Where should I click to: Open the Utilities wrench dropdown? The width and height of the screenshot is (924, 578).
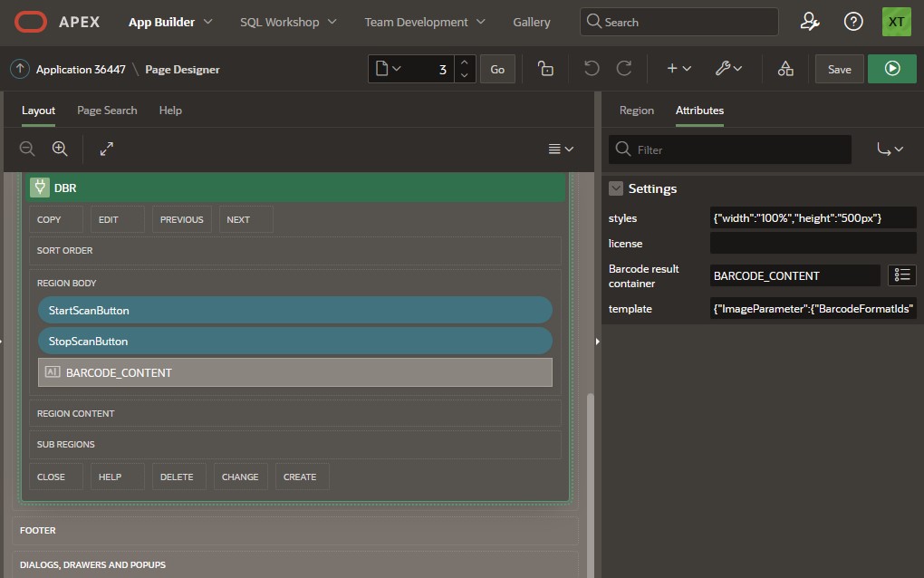(x=728, y=69)
